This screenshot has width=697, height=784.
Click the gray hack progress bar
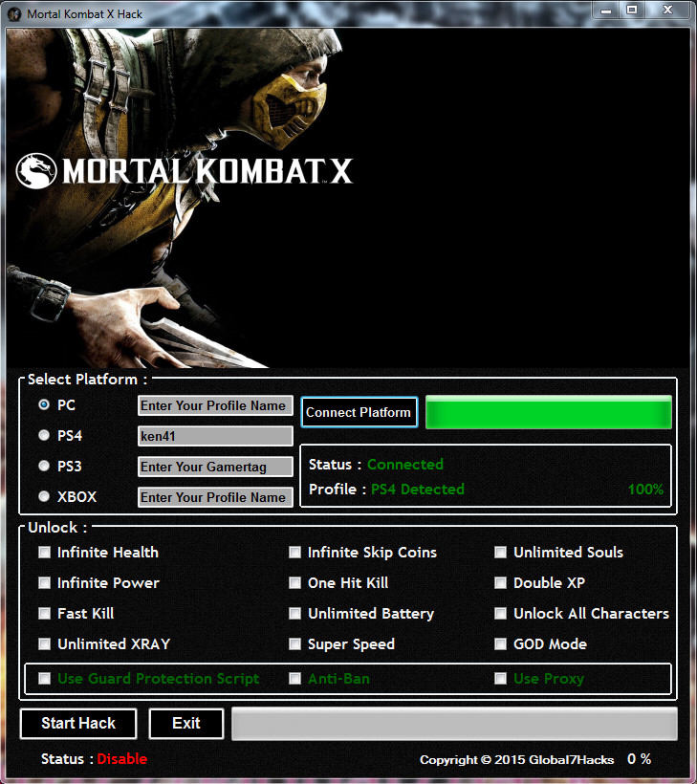point(454,723)
